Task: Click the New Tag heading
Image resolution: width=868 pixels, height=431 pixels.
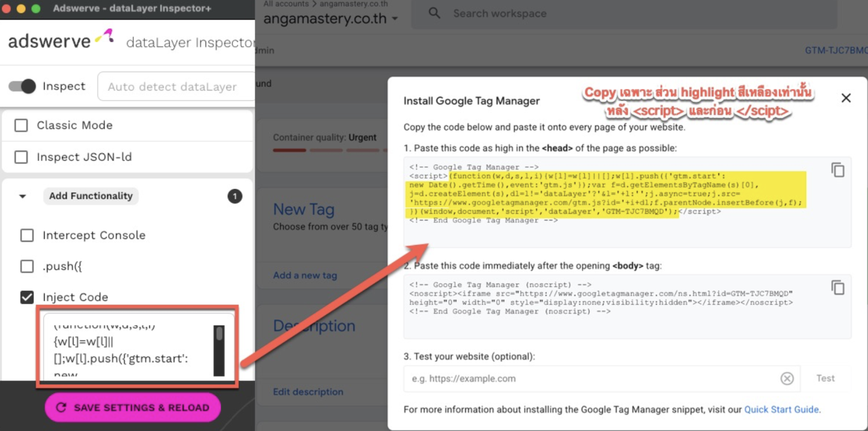Action: click(304, 210)
